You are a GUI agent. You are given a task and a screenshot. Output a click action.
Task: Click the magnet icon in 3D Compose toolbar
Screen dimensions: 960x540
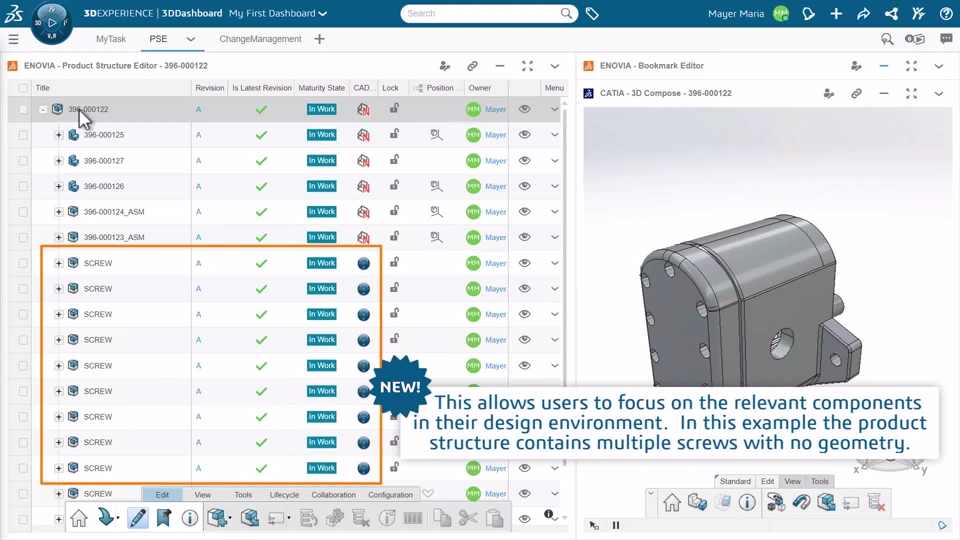[x=801, y=502]
